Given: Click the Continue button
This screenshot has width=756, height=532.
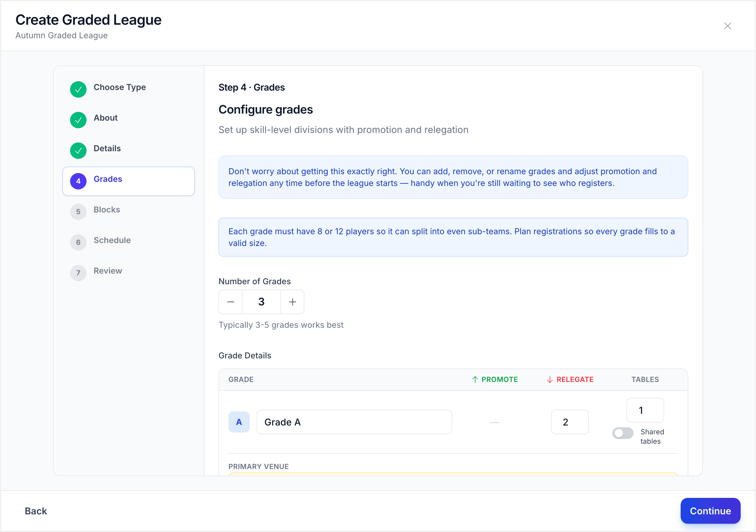Looking at the screenshot, I should [710, 511].
